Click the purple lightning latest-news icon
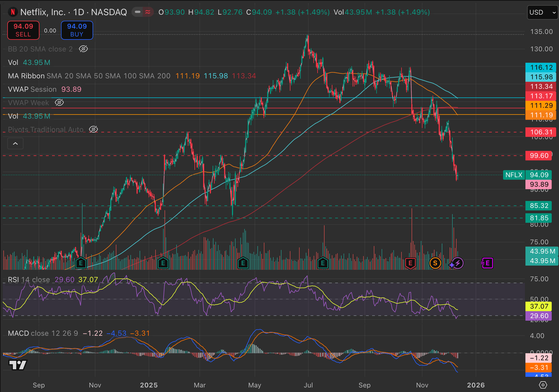This screenshot has height=392, width=559. tap(457, 263)
